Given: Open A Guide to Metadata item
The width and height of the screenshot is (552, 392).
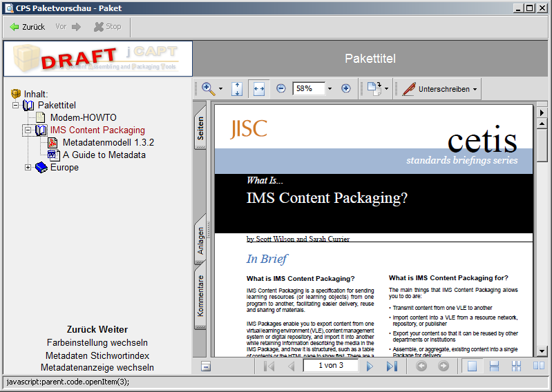Looking at the screenshot, I should 104,155.
